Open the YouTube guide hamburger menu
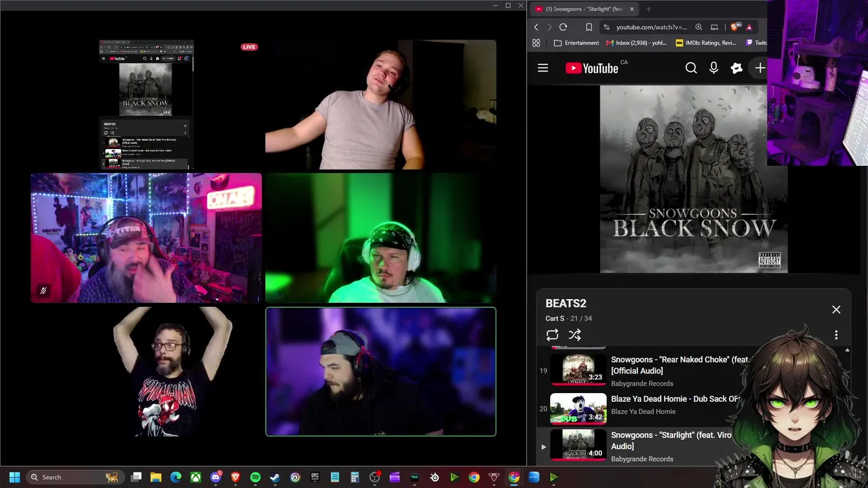 [542, 68]
